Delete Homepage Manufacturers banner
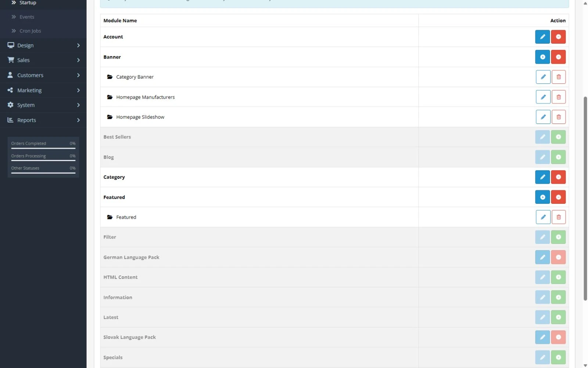The width and height of the screenshot is (588, 368). click(x=559, y=97)
